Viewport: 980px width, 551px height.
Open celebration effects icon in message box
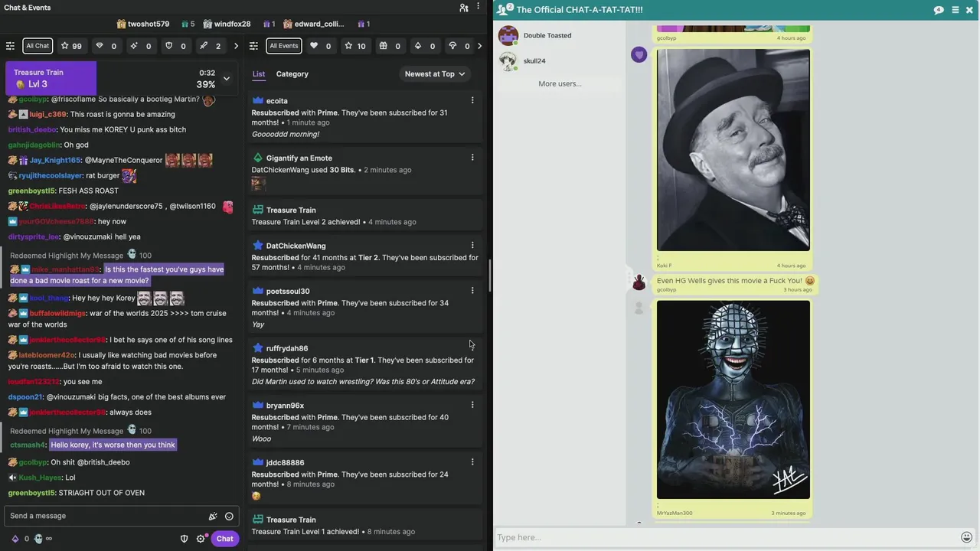tap(213, 516)
